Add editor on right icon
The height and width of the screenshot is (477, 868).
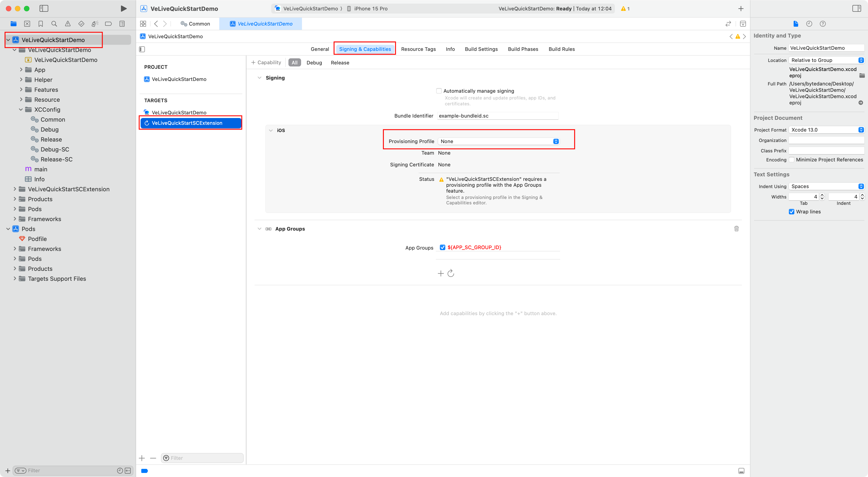tap(743, 24)
